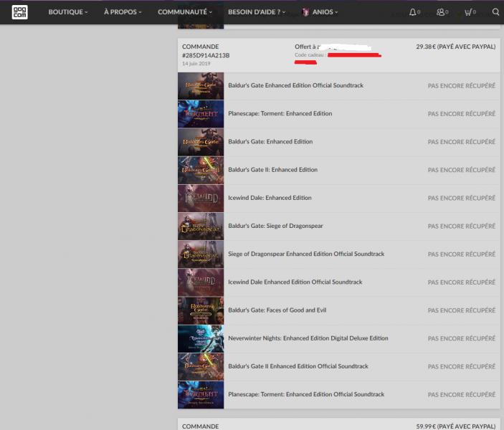Viewport: 504px width, 430px height.
Task: Click PAS ENCORE RÉCUPÉRÉ for Baldur's Gate: Siege of Dragonspear
Action: click(x=462, y=226)
